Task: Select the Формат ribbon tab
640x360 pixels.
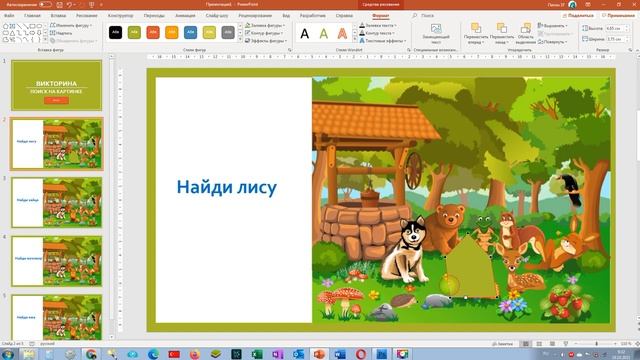Action: pyautogui.click(x=380, y=16)
